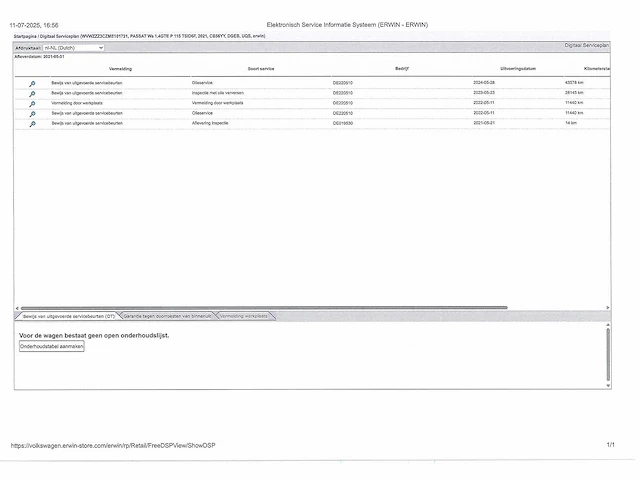
Task: Open details magnifier for the 2022-05-11 Olieservice row
Action: click(x=32, y=114)
